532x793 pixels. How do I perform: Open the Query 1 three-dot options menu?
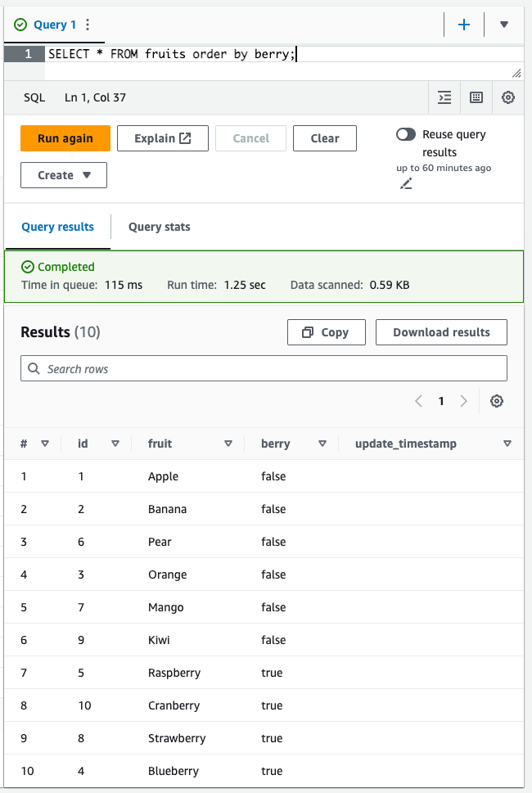coord(88,25)
